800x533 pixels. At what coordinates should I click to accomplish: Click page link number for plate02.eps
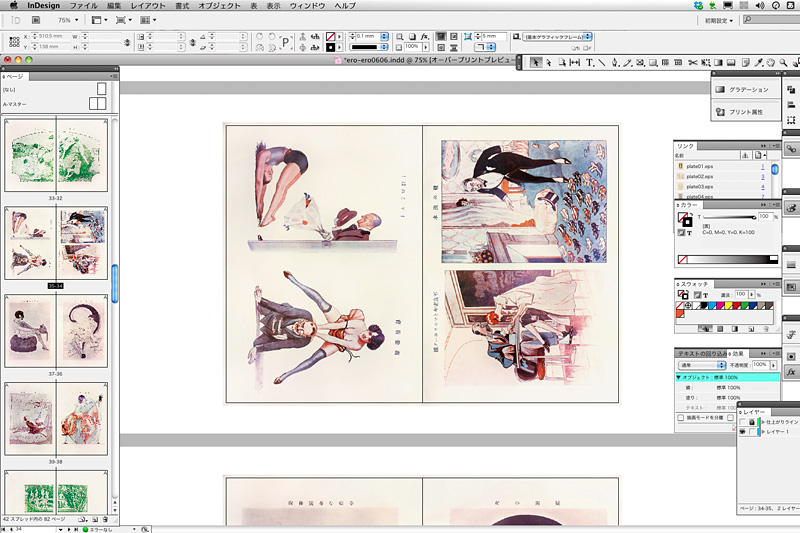763,176
